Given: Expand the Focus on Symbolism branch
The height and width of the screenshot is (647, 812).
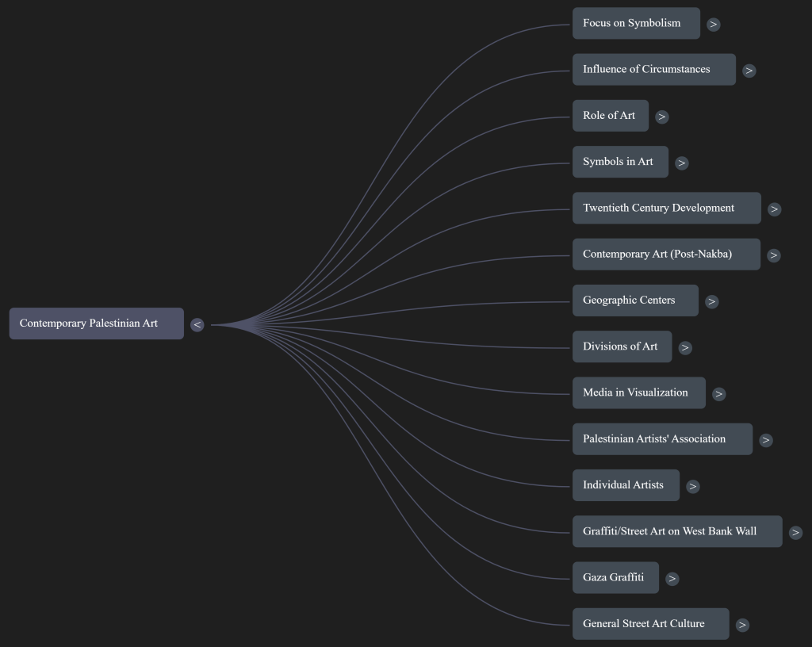Looking at the screenshot, I should 714,25.
